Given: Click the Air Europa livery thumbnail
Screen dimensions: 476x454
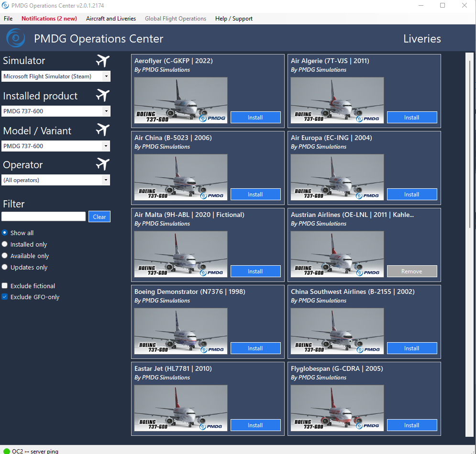Looking at the screenshot, I should tap(337, 177).
